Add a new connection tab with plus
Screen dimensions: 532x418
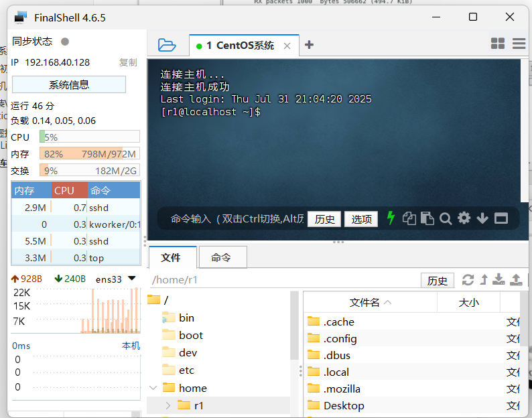click(x=309, y=44)
